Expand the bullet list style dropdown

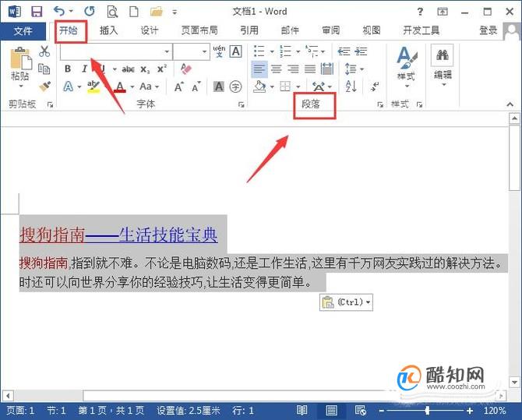272,51
